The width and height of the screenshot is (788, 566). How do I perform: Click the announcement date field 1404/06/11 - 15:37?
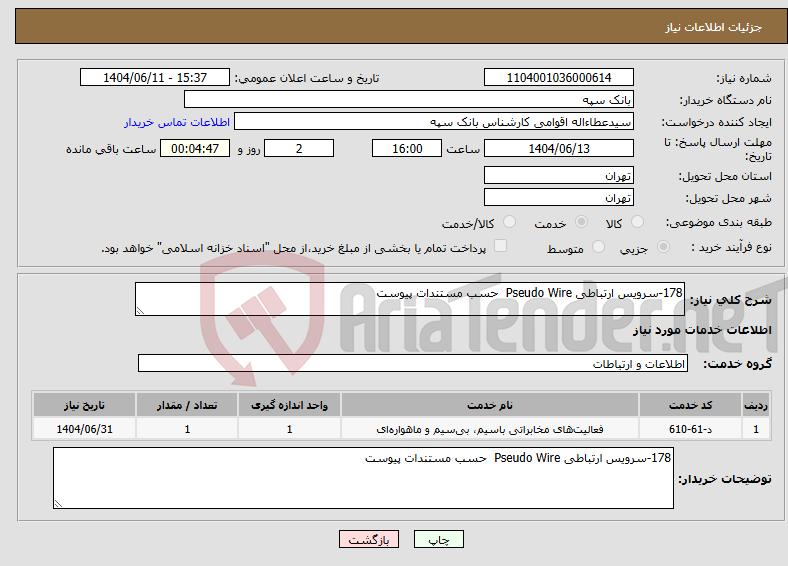click(155, 77)
